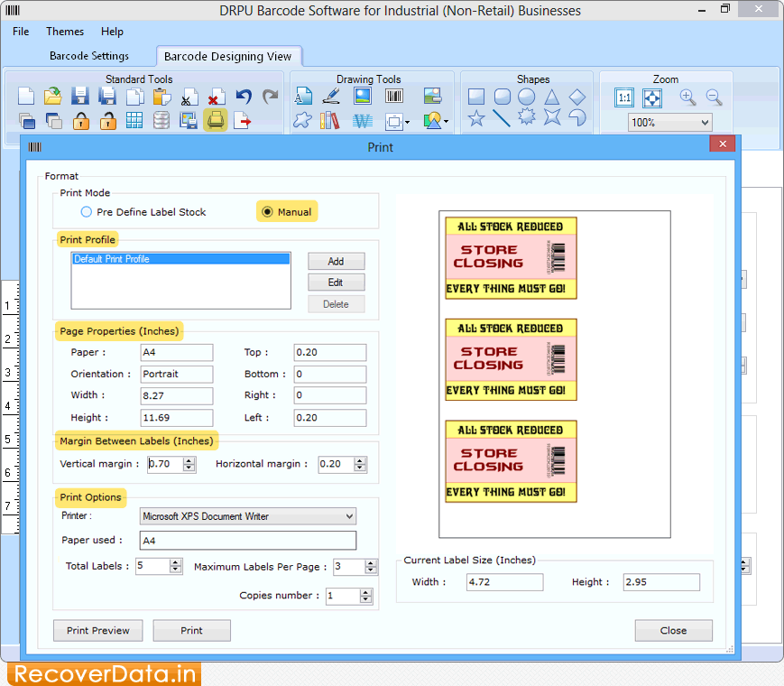Select the five-point star shape tool
Image resolution: width=784 pixels, height=686 pixels.
pyautogui.click(x=476, y=118)
